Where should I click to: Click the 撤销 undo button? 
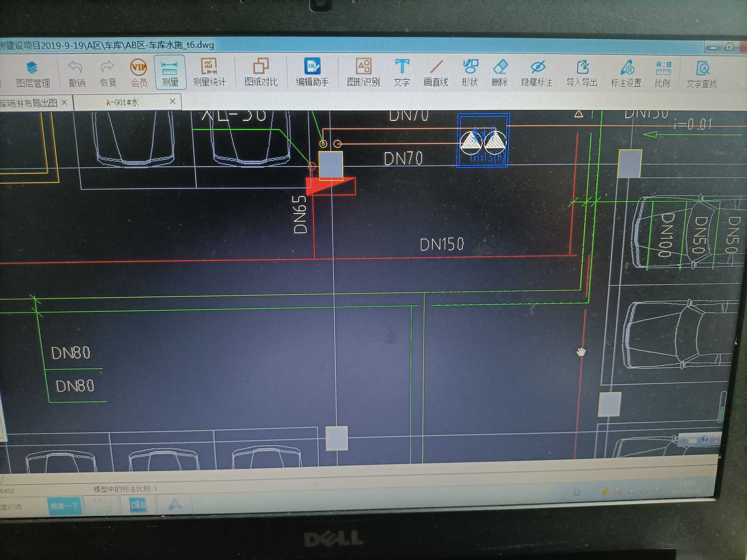(x=77, y=74)
